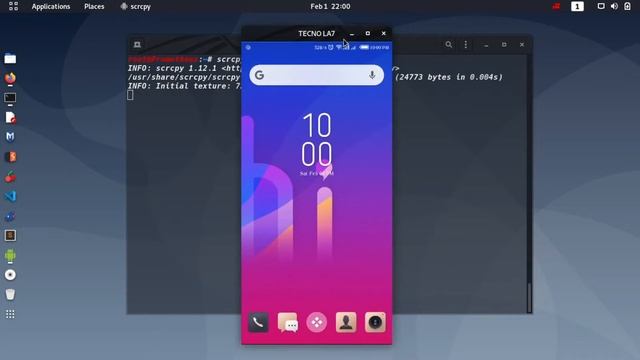This screenshot has height=360, width=640.
Task: Click the "INFO: Initial texture" terminal line
Action: pos(184,86)
